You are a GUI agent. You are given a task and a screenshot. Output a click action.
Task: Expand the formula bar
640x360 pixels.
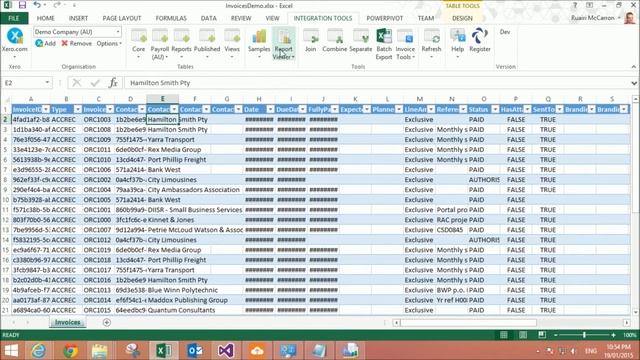(x=634, y=83)
